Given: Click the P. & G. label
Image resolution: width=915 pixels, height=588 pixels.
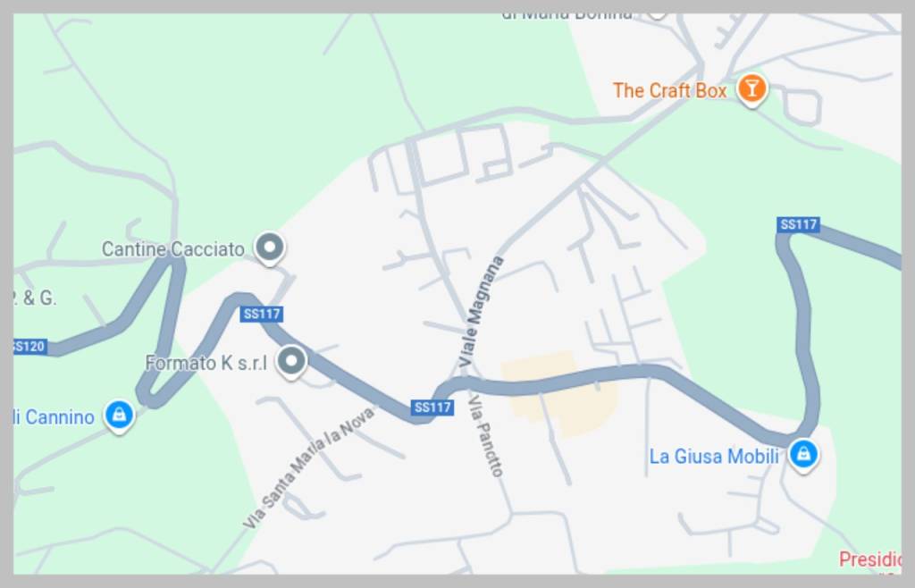Looking at the screenshot, I should coord(35,298).
